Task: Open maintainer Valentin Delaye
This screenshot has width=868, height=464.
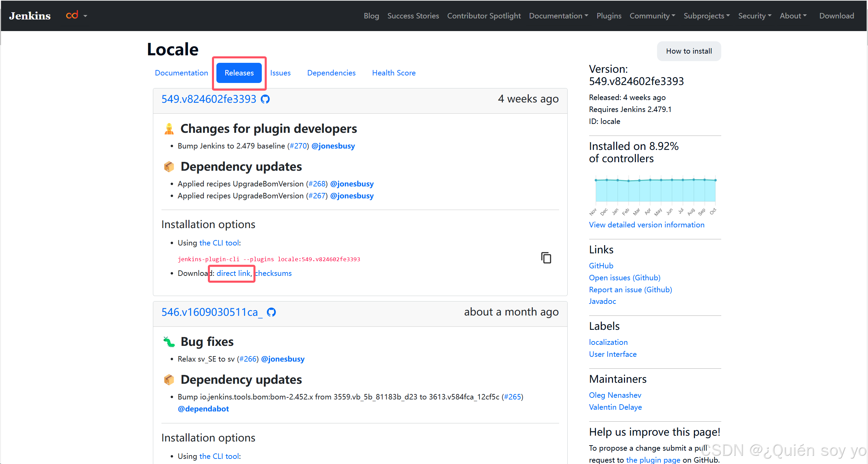Action: pos(615,407)
